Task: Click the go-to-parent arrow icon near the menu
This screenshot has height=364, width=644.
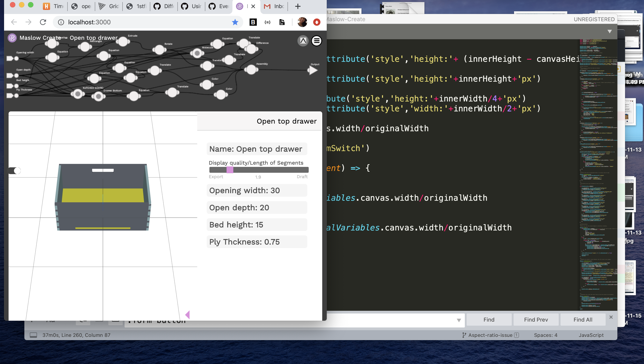Action: [x=303, y=41]
